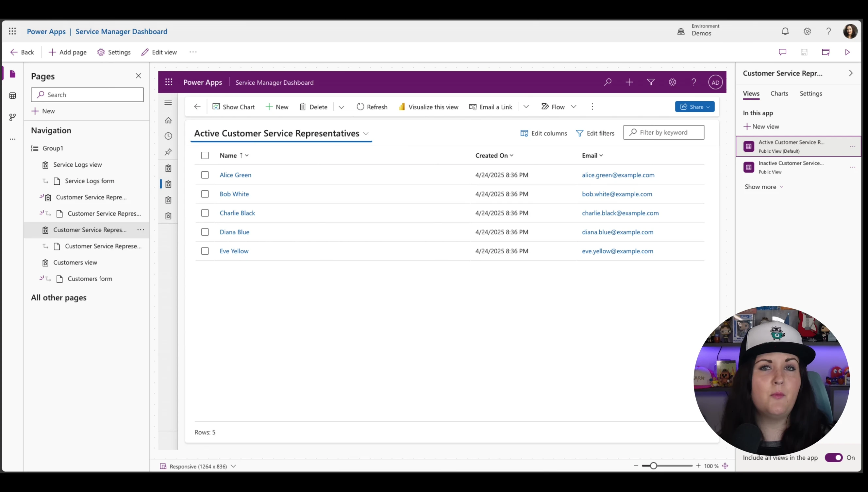
Task: Click the back arrow in grid toolbar
Action: [x=197, y=107]
